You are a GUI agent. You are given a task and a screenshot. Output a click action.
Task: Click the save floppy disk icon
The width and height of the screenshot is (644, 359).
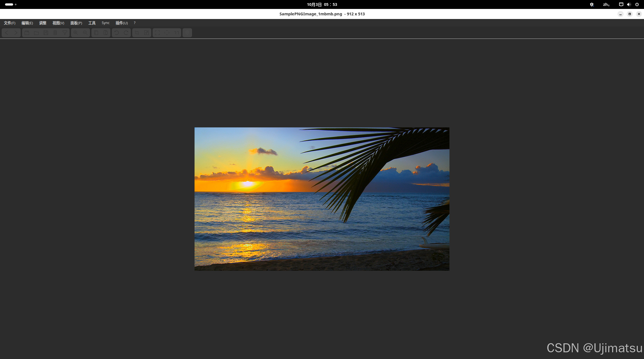(x=46, y=33)
